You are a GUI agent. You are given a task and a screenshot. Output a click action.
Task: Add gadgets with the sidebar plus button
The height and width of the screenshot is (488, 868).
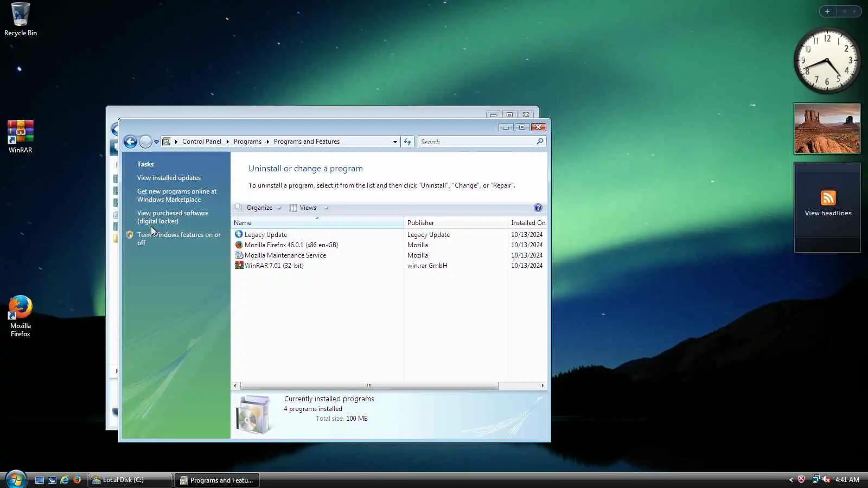coord(827,11)
